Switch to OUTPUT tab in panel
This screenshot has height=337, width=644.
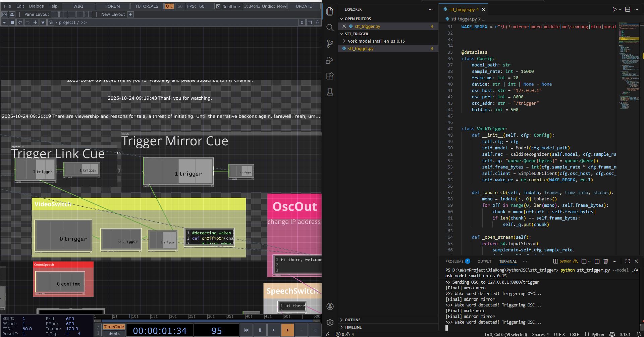tap(484, 261)
